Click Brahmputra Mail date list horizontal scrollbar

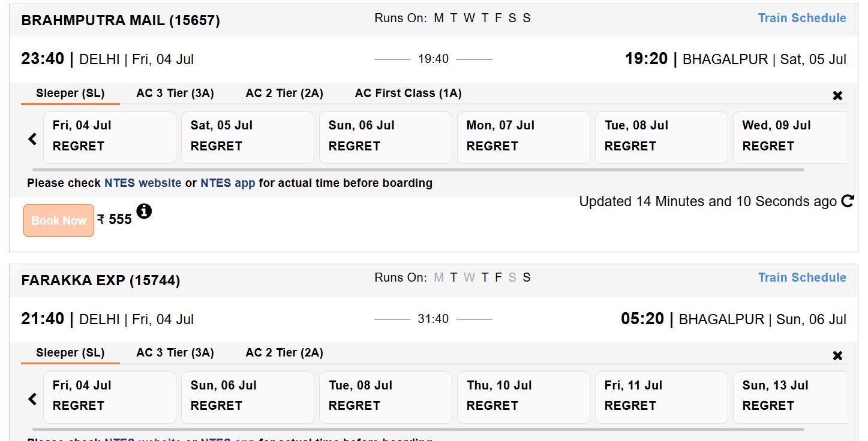(418, 170)
